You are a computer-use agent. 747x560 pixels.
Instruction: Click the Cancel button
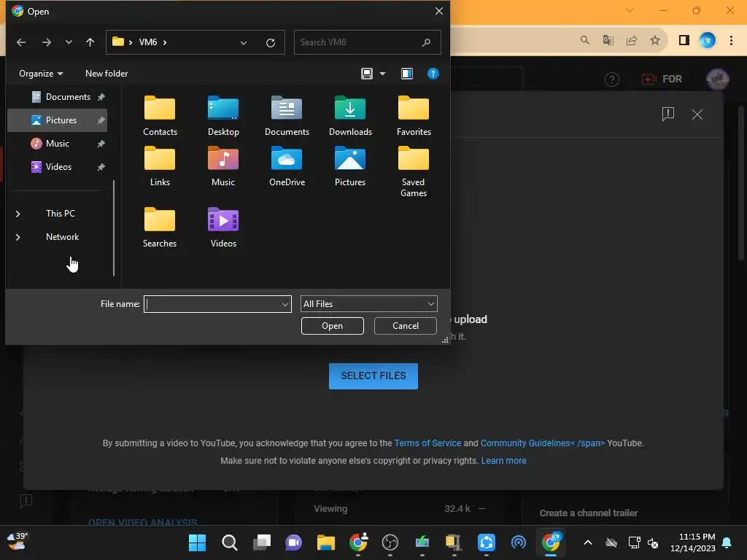pyautogui.click(x=406, y=326)
